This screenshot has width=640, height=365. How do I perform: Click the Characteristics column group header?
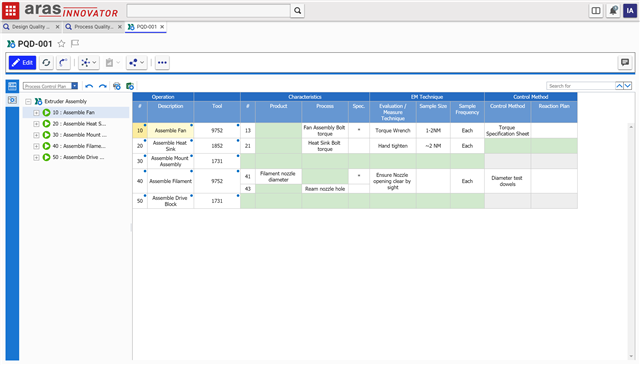(305, 97)
